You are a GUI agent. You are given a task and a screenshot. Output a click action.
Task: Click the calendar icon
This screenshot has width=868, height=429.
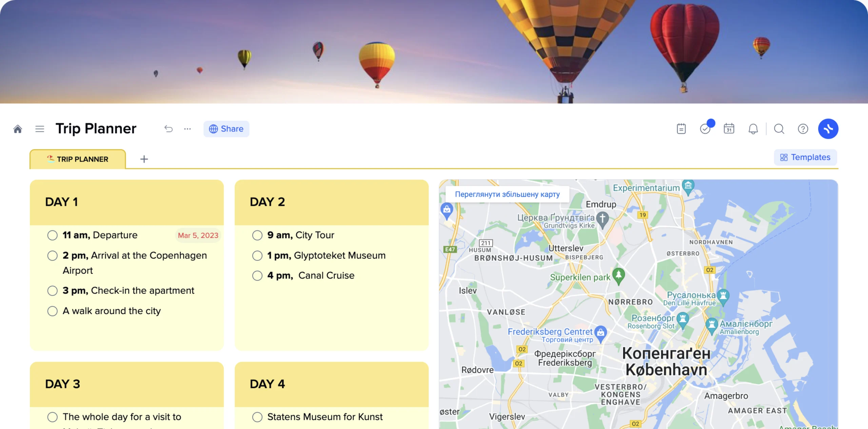729,129
